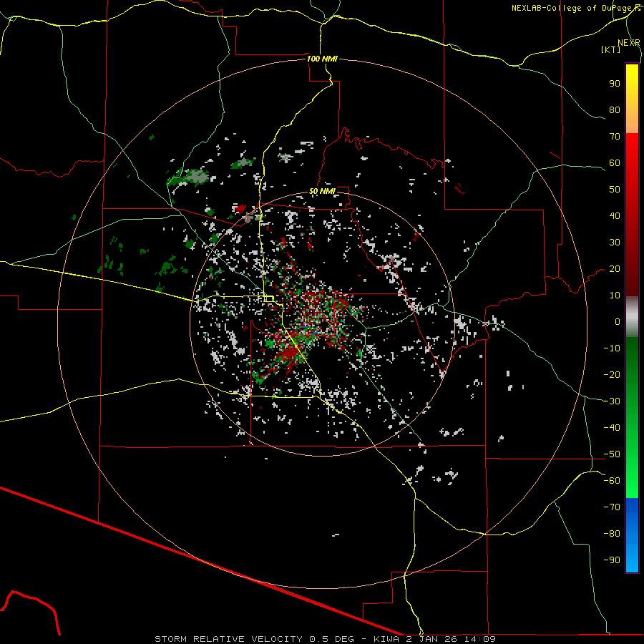
Task: Click the blue bottom segment of color bar
Action: click(632, 535)
